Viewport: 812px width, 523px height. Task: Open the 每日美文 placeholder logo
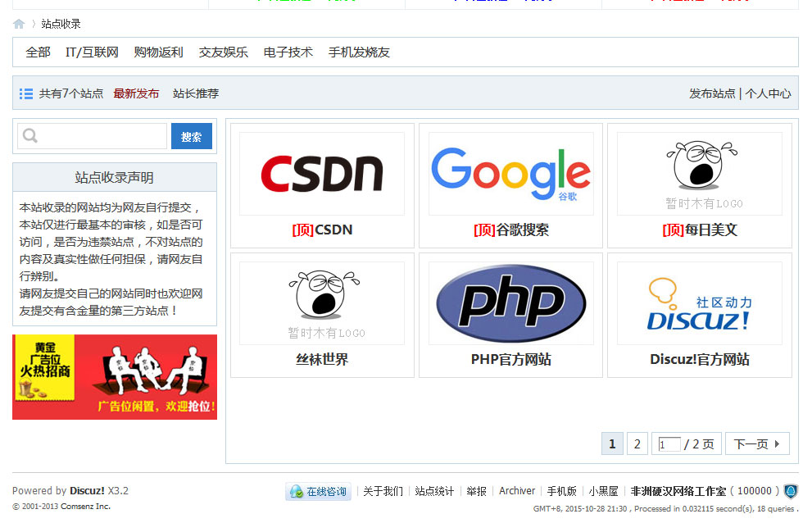point(700,174)
